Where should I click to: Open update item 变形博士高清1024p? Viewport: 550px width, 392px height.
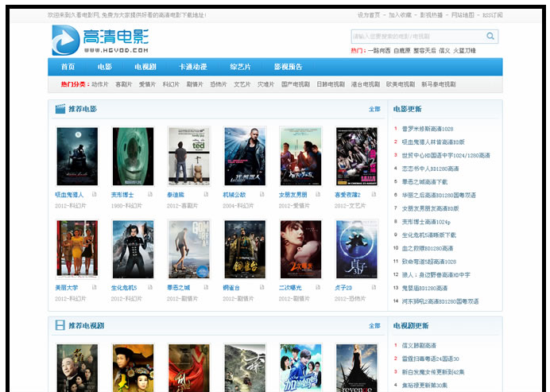point(426,222)
